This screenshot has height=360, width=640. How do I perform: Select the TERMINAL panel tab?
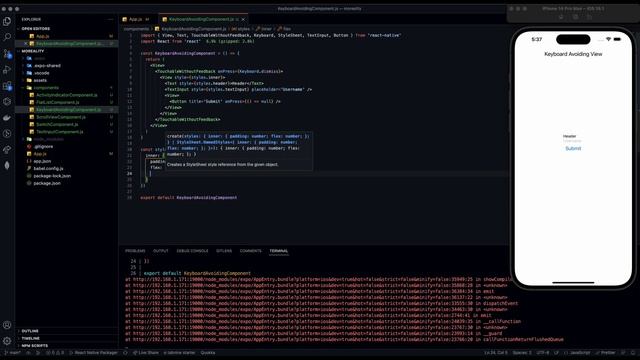(x=278, y=251)
